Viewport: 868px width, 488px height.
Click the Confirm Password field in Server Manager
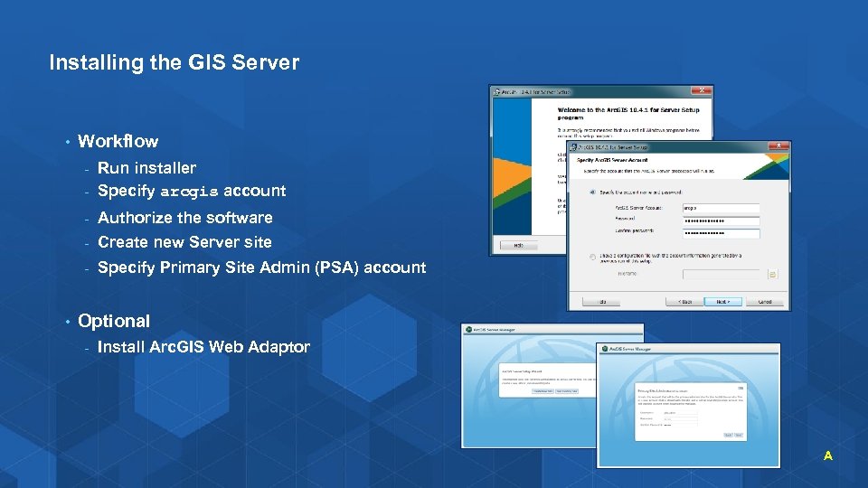click(681, 425)
